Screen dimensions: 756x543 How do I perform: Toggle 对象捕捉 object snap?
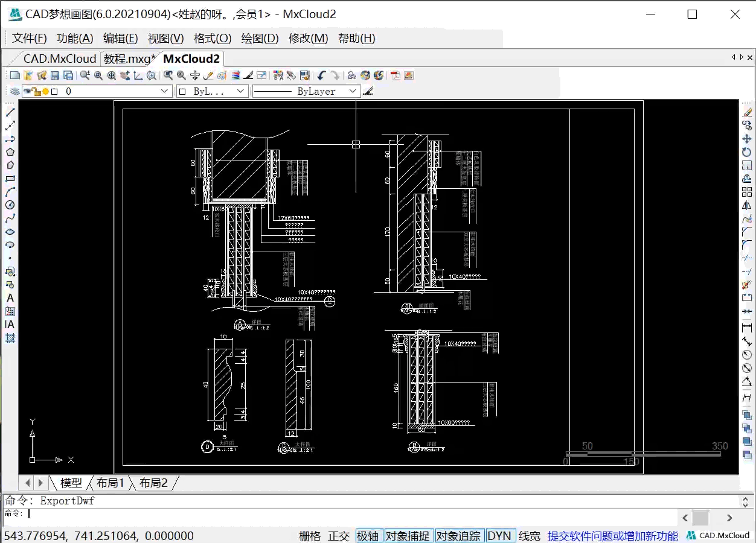coord(408,536)
